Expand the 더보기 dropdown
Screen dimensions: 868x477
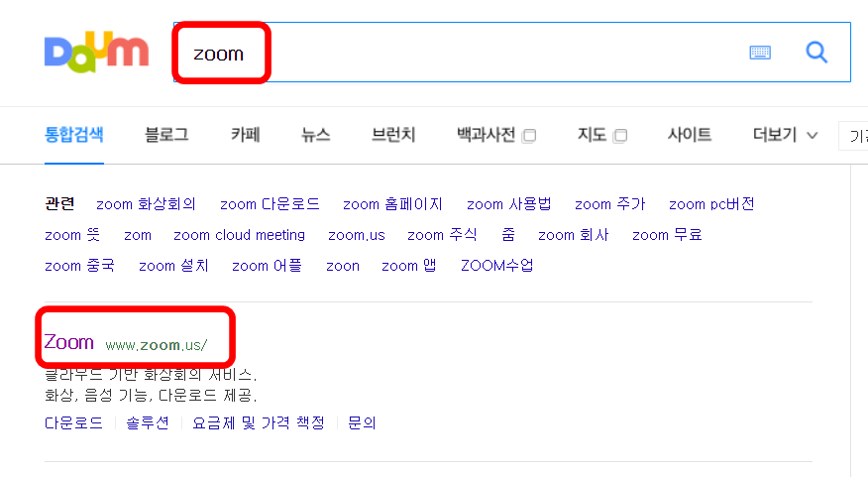pyautogui.click(x=785, y=135)
